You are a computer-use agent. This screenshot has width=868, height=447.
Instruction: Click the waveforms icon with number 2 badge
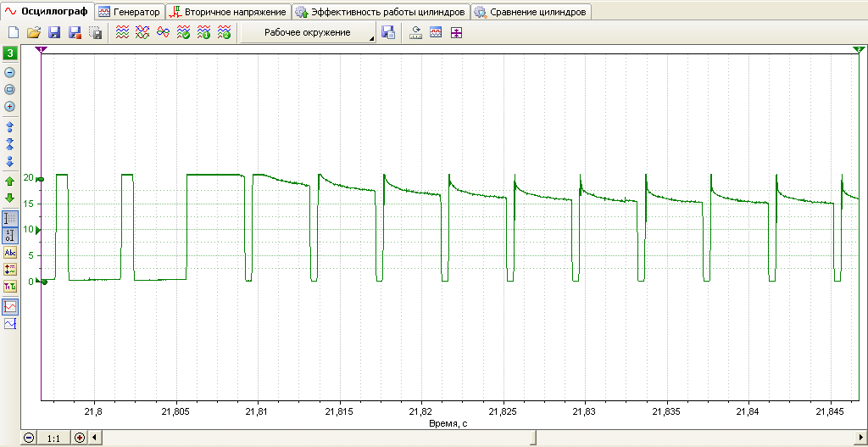point(224,33)
